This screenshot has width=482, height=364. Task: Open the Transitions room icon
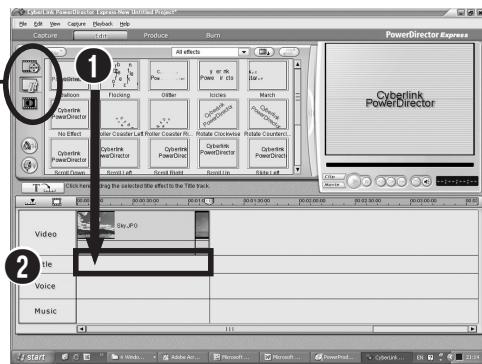[x=30, y=103]
